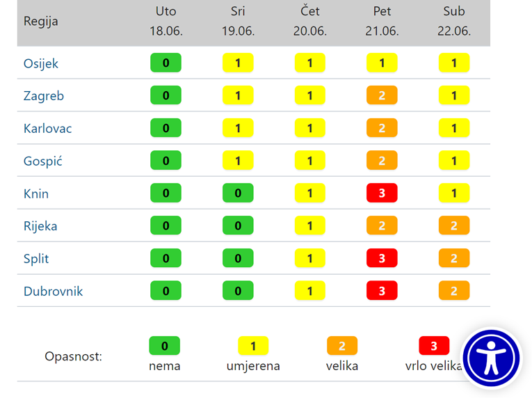This screenshot has width=532, height=398.
Task: Click Split's yellow level 1 badge for Thursday
Action: tap(309, 258)
